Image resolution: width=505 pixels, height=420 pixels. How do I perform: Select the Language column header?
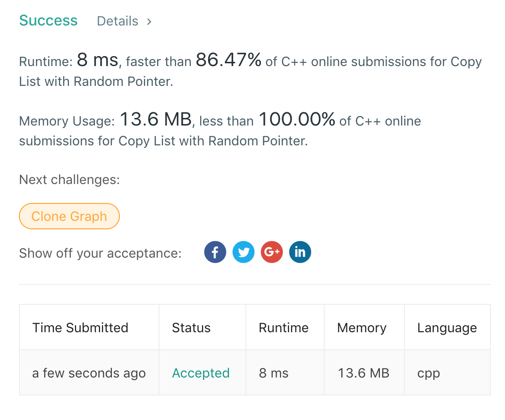(447, 328)
